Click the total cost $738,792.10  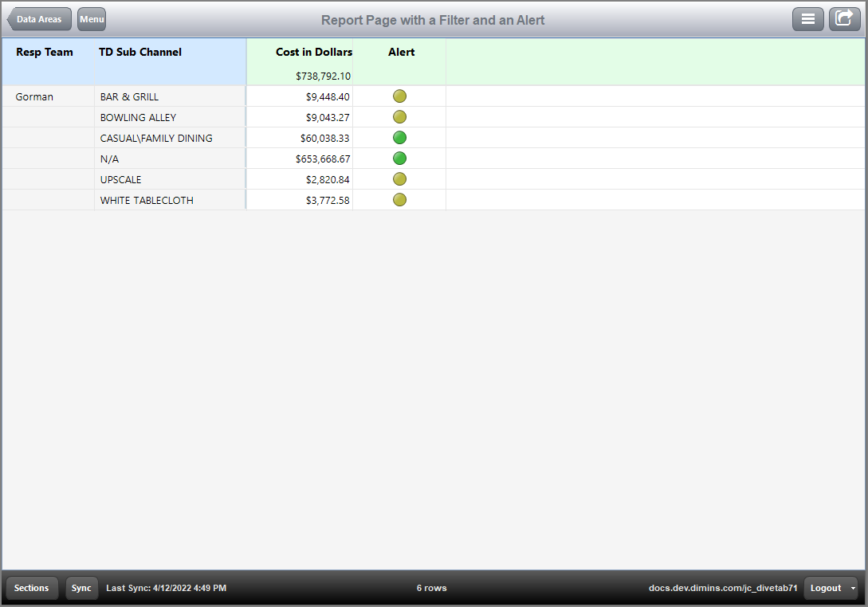[x=323, y=76]
